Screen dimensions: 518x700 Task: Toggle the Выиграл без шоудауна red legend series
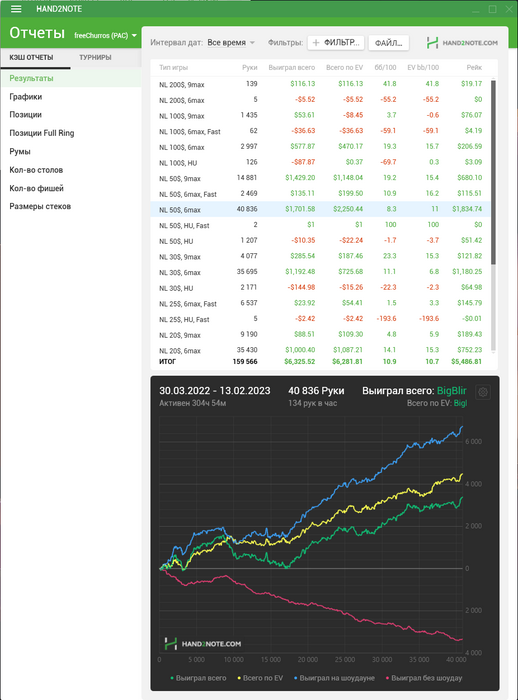point(424,678)
